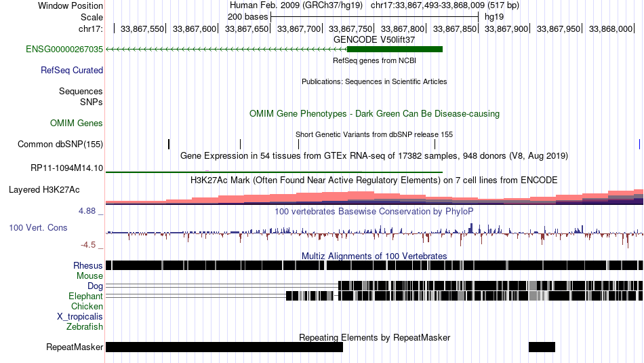Image resolution: width=644 pixels, height=363 pixels.
Task: Open the Layered H3K27Ac track label
Action: (x=44, y=190)
